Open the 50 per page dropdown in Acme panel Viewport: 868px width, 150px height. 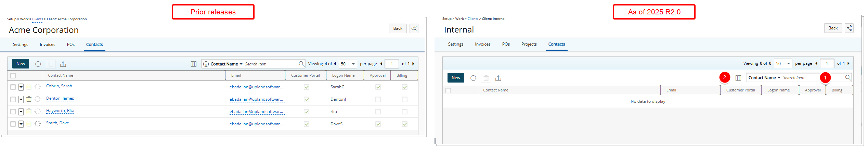(x=348, y=64)
